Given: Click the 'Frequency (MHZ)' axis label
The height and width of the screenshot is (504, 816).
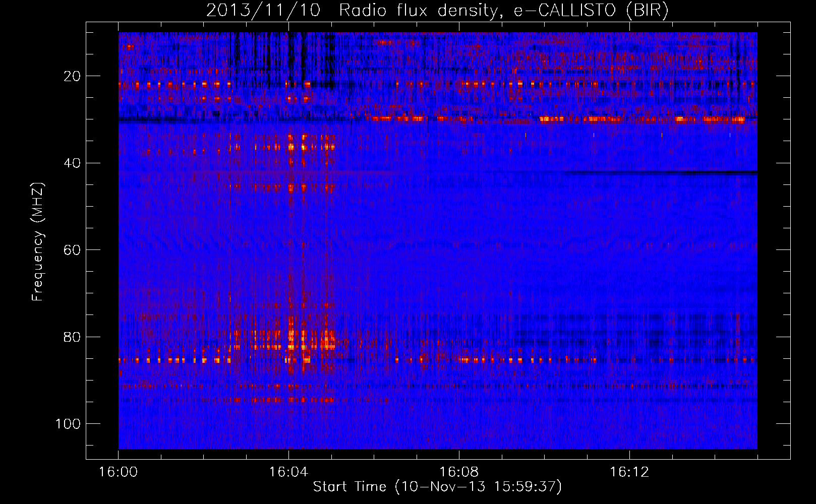Looking at the screenshot, I should pos(38,241).
